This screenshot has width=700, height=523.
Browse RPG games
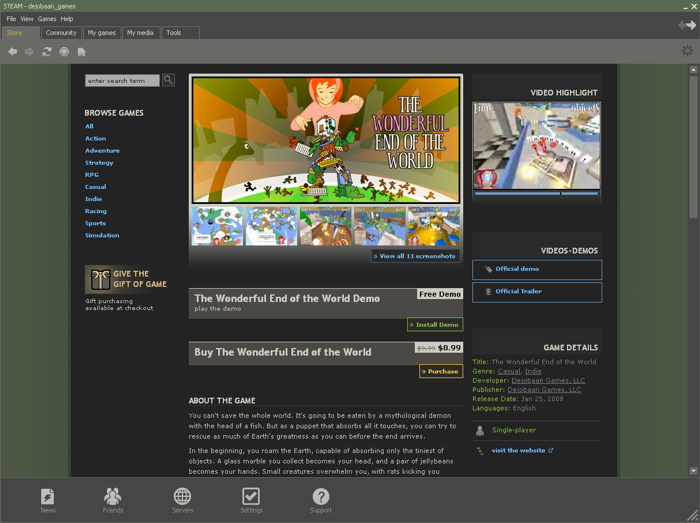coord(92,174)
